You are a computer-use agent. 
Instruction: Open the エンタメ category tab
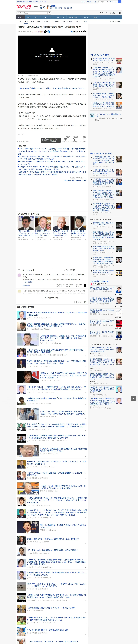pos(47,22)
